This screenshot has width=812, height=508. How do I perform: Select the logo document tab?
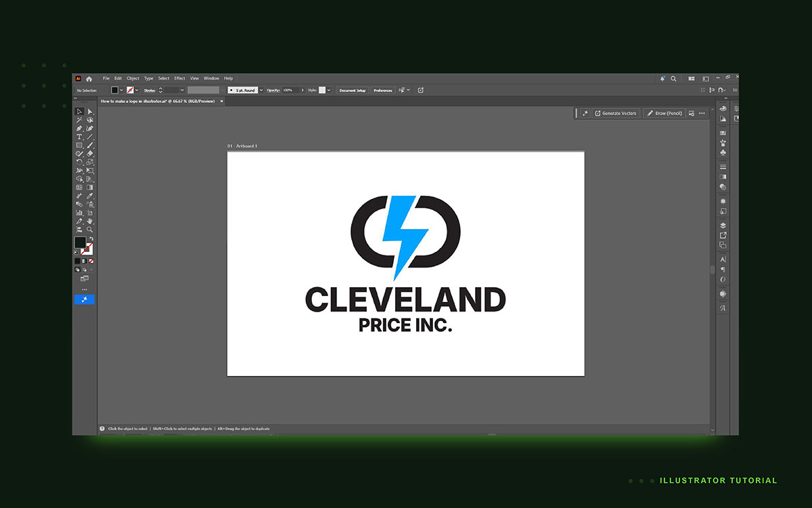coord(158,101)
